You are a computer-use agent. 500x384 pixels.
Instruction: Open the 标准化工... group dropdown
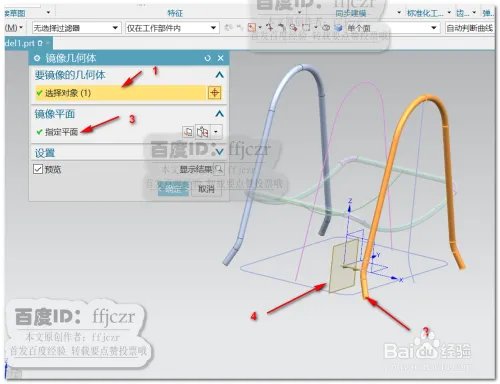pyautogui.click(x=449, y=13)
